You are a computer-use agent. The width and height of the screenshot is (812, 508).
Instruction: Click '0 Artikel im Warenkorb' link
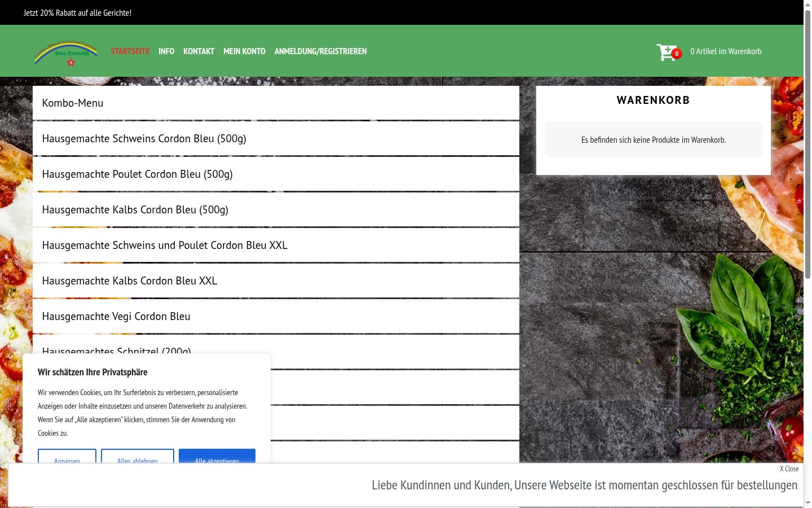(x=726, y=51)
